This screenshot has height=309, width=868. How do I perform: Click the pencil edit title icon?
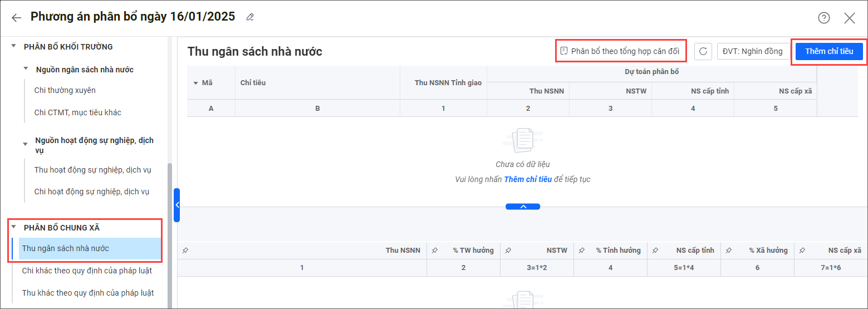(x=250, y=17)
